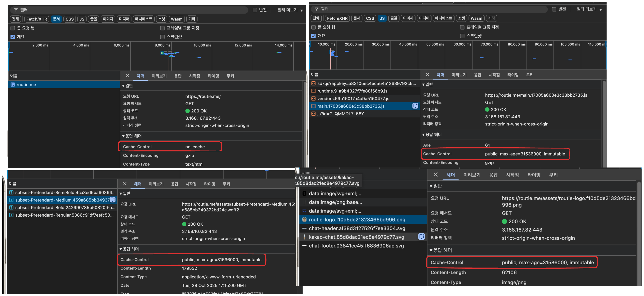This screenshot has width=644, height=296.
Task: Click the override badge on main.17005a600e3c38bb2735.js row
Action: point(415,106)
